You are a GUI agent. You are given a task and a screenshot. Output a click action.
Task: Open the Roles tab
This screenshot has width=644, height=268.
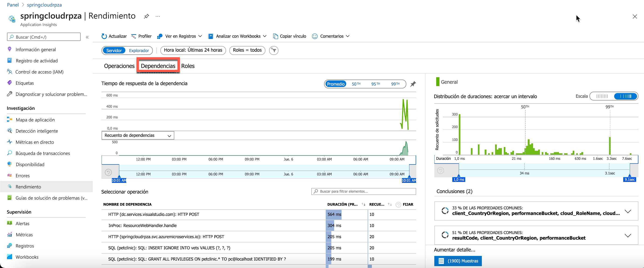pyautogui.click(x=188, y=66)
